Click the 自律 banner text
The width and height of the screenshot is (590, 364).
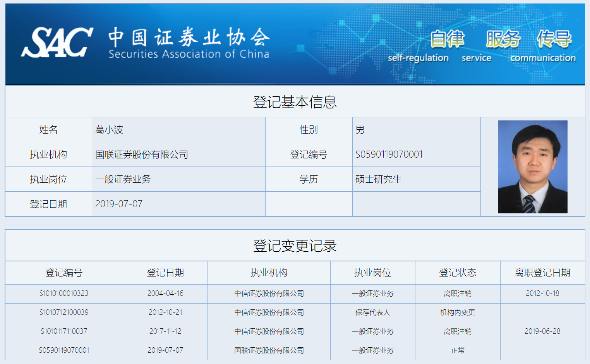448,39
